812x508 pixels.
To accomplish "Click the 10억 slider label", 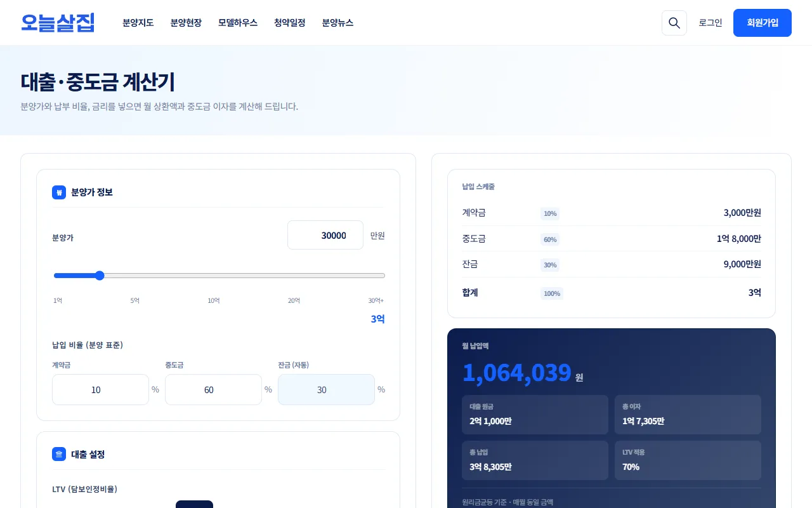I will 214,300.
